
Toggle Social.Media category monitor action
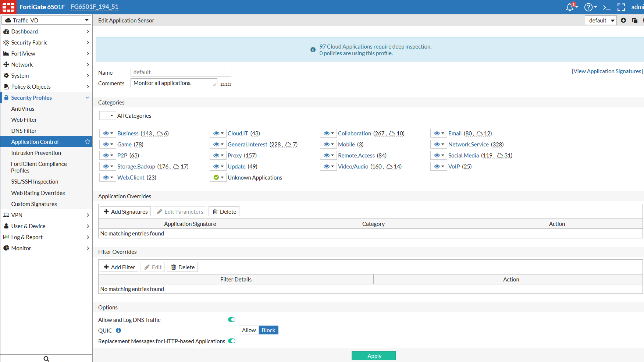pos(439,155)
